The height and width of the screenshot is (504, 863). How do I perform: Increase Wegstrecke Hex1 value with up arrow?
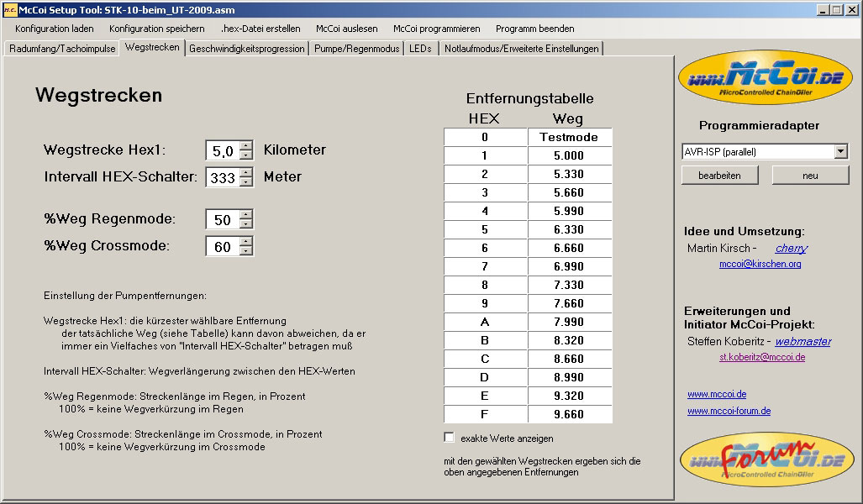(x=246, y=145)
